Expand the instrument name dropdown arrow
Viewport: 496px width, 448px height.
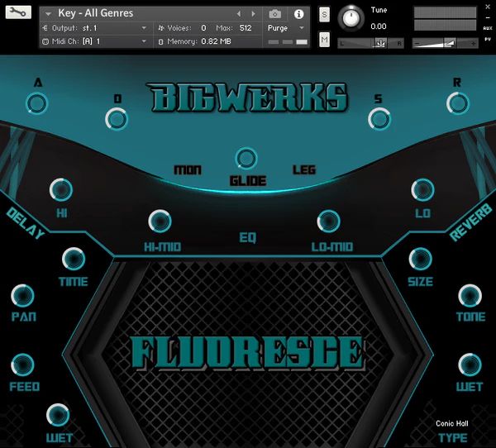48,14
